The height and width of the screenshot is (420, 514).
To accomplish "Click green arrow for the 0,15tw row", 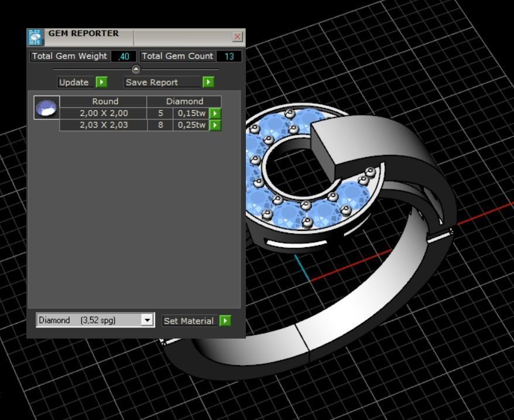I will 215,114.
